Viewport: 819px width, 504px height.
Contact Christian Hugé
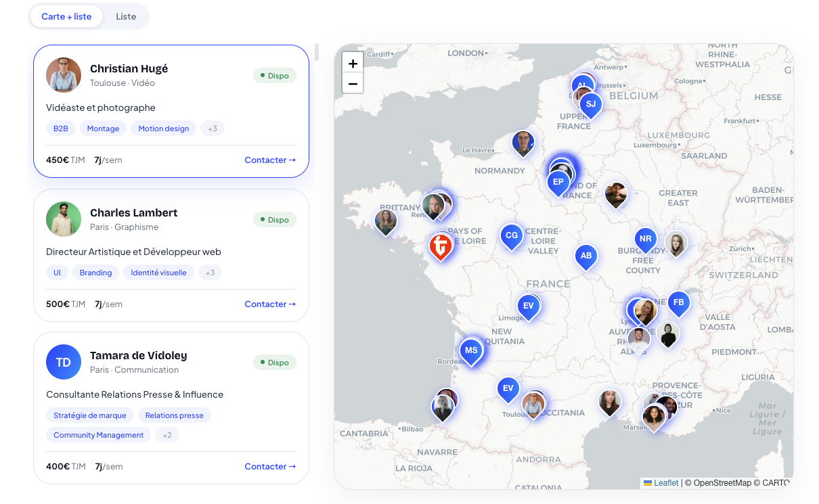point(270,160)
